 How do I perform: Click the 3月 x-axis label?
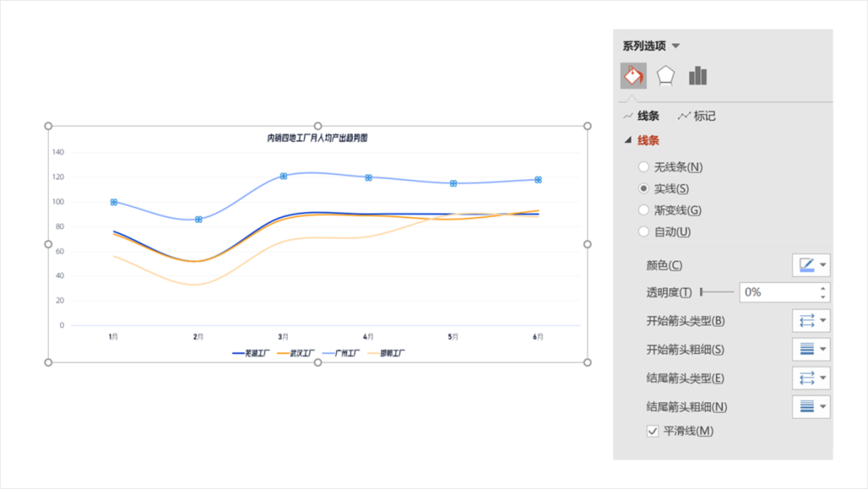[283, 337]
